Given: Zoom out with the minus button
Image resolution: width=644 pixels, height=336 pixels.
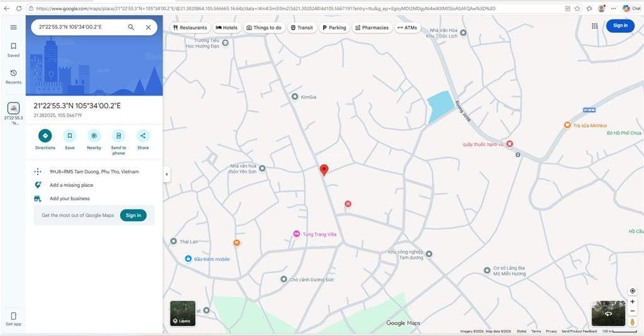Looking at the screenshot, I should pos(633,311).
